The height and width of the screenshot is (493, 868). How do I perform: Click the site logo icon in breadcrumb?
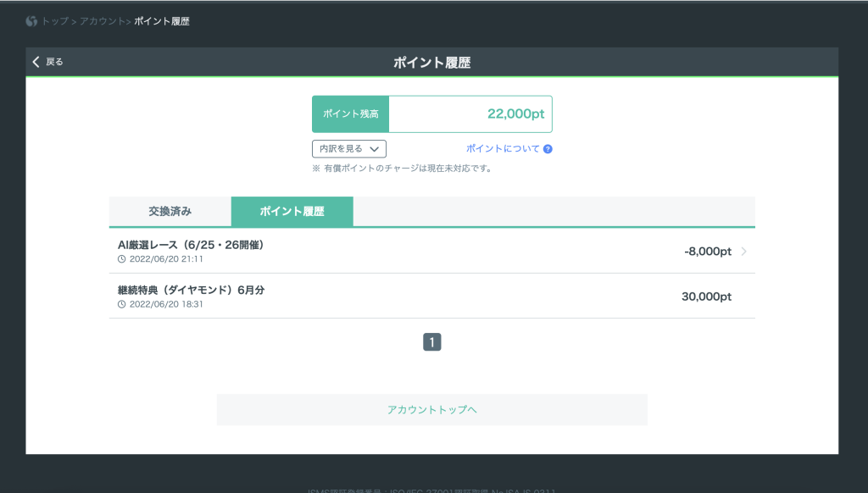click(31, 21)
